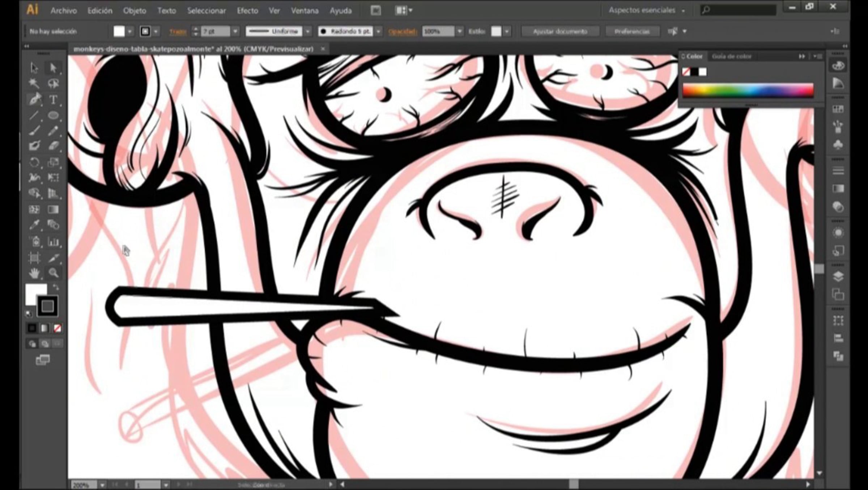Switch to Draw Behind mode
The image size is (868, 490).
[45, 344]
